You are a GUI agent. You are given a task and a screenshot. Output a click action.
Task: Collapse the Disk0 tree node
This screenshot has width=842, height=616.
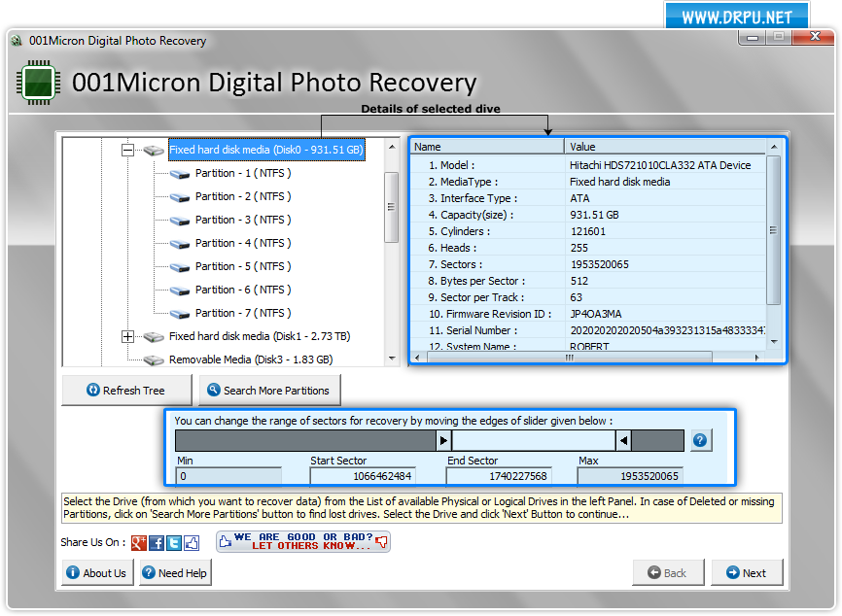click(x=127, y=151)
